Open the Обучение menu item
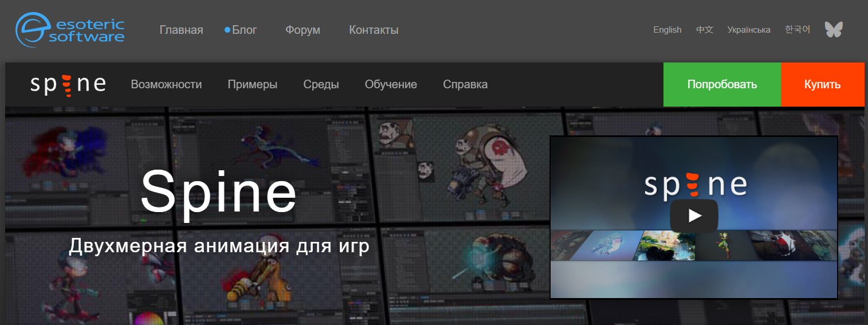The width and height of the screenshot is (868, 325). [x=391, y=84]
